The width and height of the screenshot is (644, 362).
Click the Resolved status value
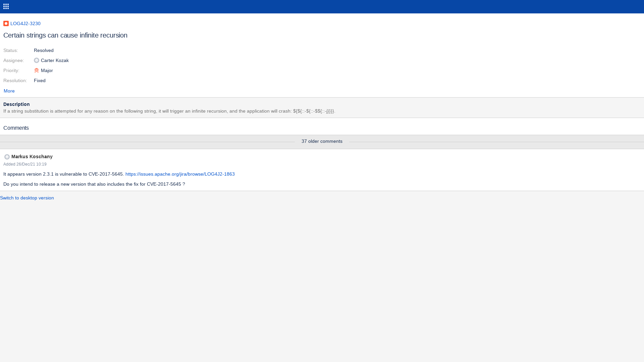coord(44,50)
